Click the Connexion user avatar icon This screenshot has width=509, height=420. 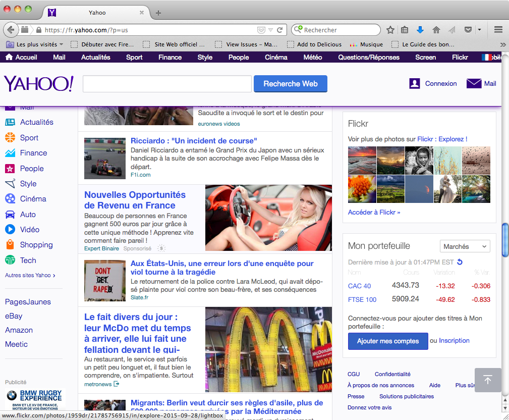(x=415, y=83)
